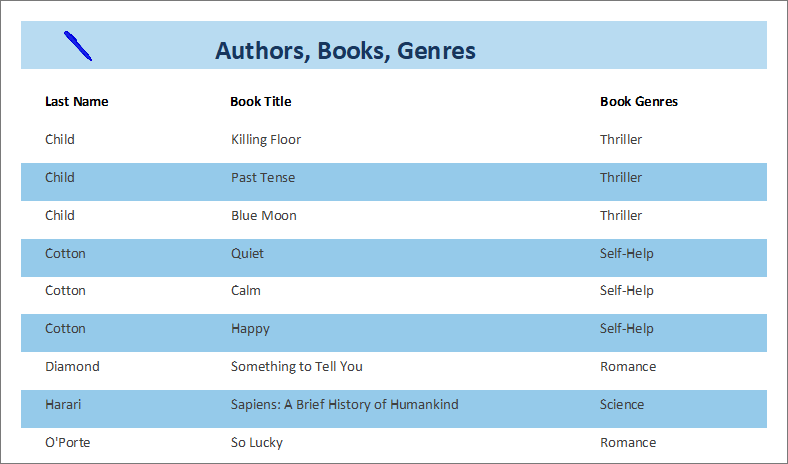Select the O'Porte last name cell
Screen dimensions: 788x464
coord(68,442)
